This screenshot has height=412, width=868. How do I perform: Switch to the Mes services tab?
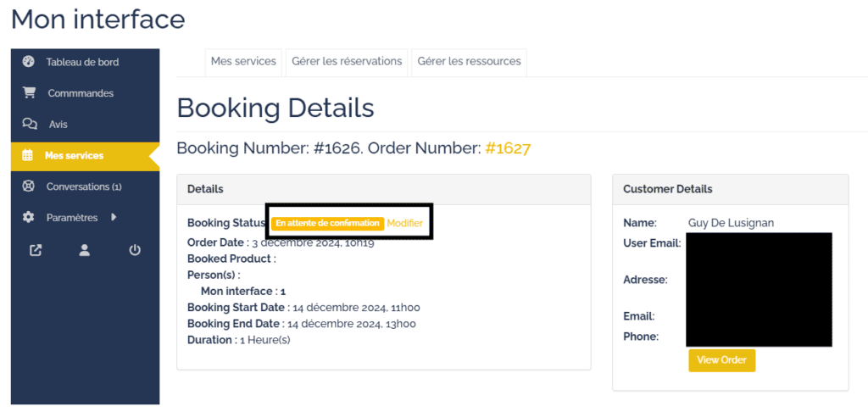243,62
